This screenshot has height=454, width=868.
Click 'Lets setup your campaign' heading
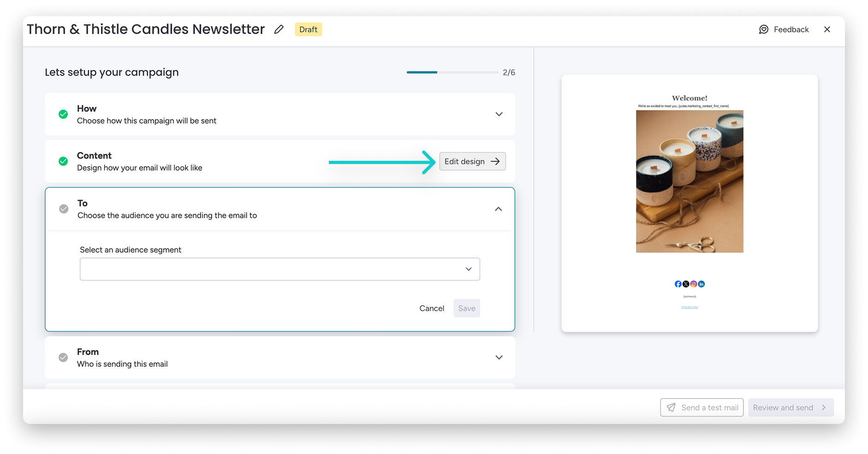coord(112,72)
